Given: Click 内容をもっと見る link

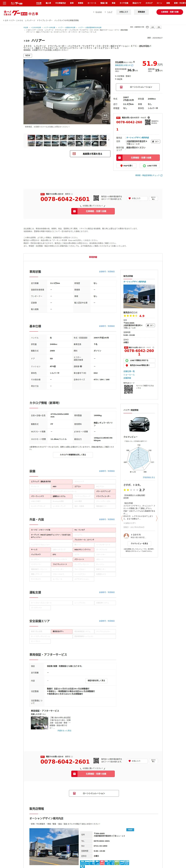Looking at the screenshot, I should 64,731.
